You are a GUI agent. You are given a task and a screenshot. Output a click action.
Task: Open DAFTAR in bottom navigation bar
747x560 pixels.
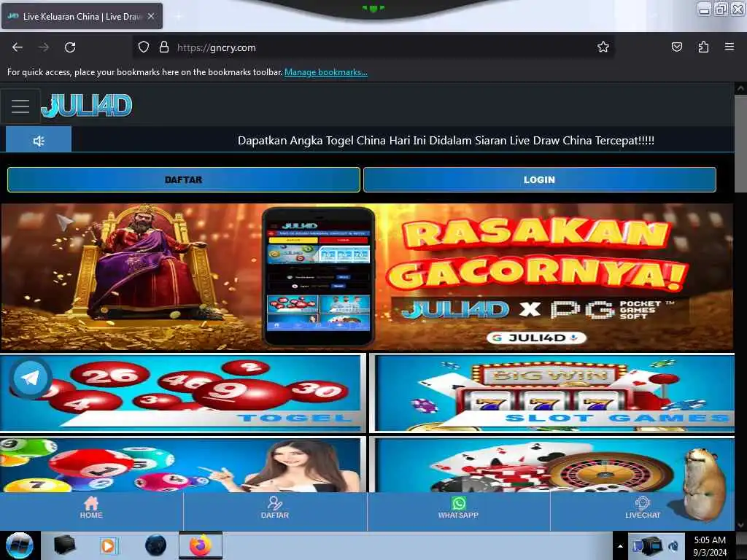pos(275,508)
